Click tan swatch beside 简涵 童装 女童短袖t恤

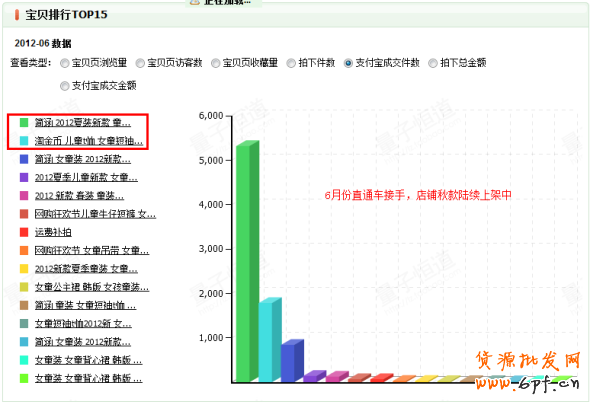24,305
